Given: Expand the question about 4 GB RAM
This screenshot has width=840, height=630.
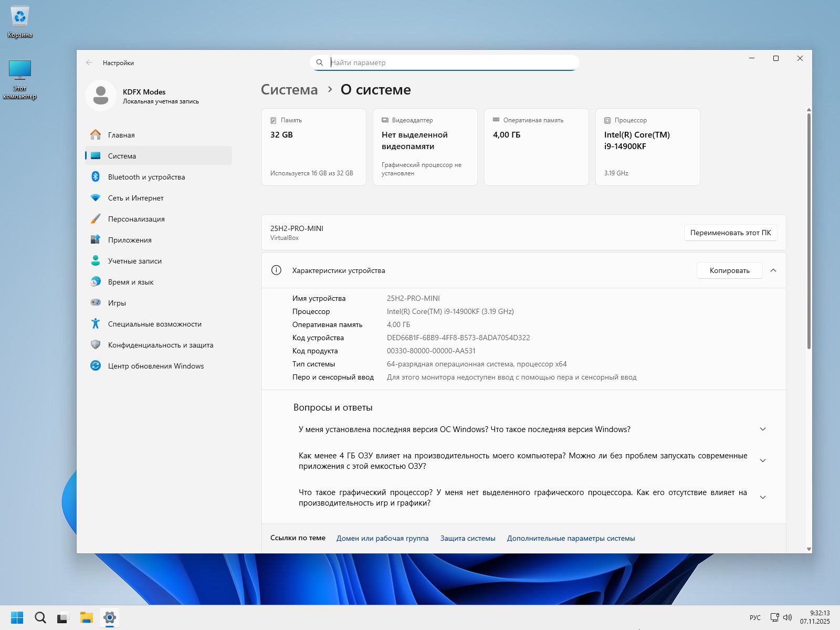Looking at the screenshot, I should 763,461.
